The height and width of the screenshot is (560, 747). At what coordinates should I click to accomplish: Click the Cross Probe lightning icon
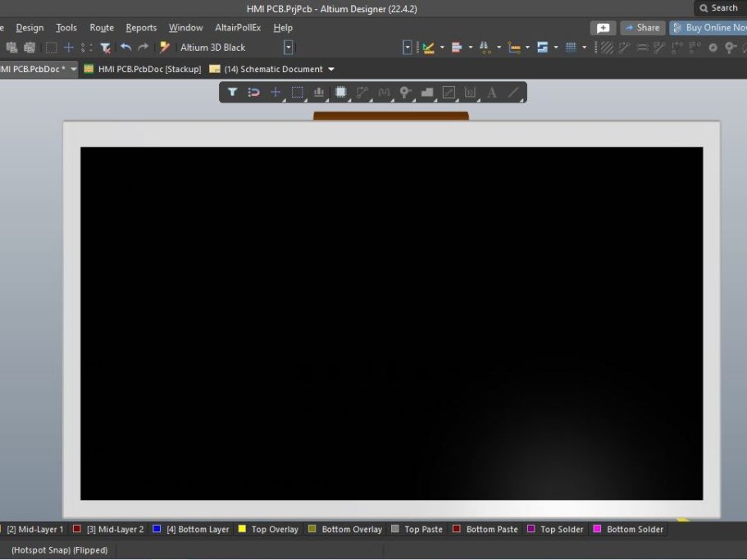click(x=164, y=47)
